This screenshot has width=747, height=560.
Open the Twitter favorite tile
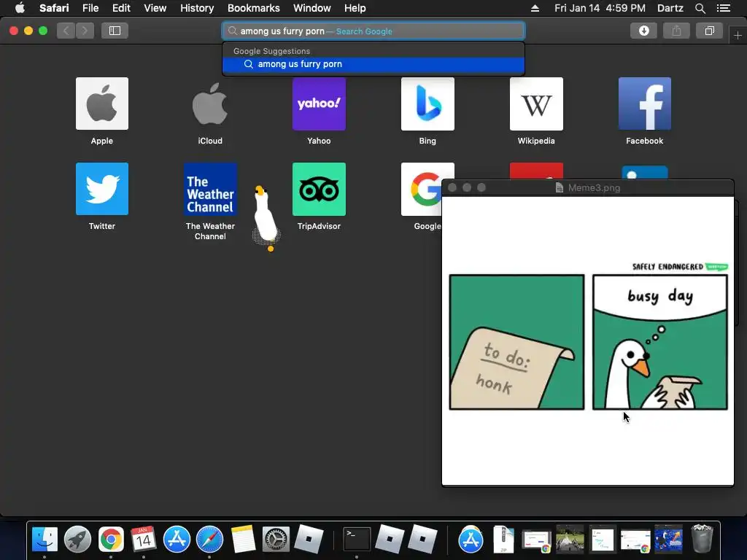102,189
